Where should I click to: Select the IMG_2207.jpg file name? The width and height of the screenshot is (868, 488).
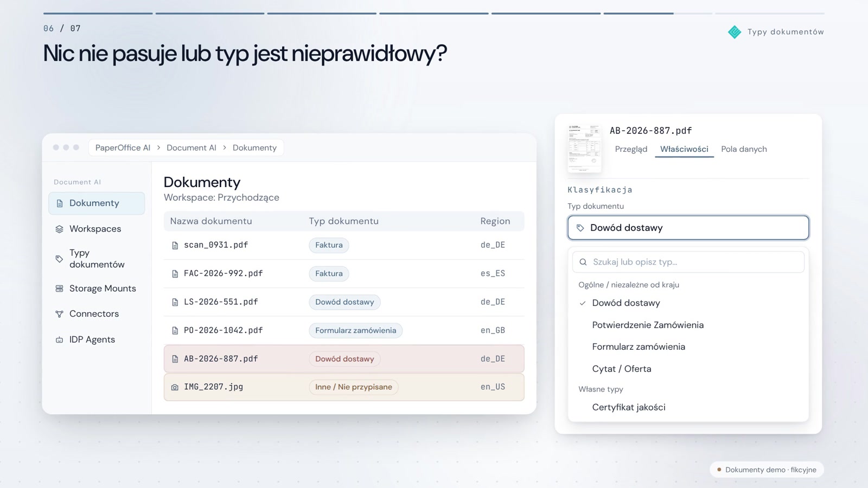[213, 387]
